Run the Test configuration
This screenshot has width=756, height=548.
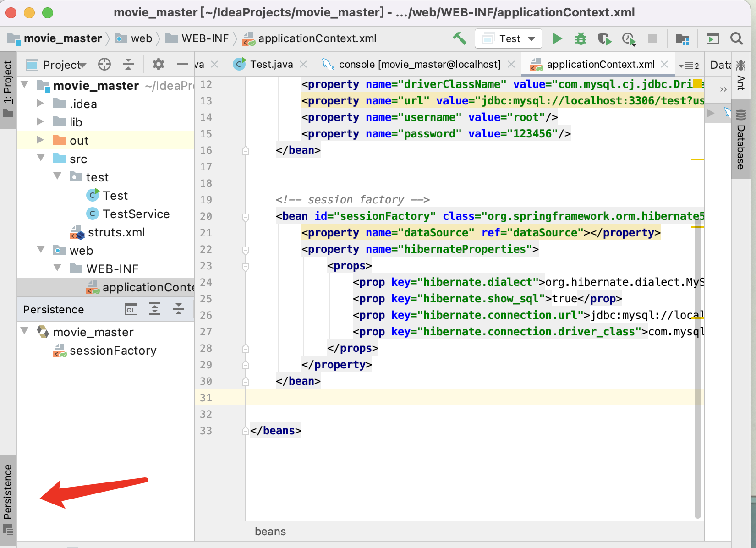pos(557,38)
